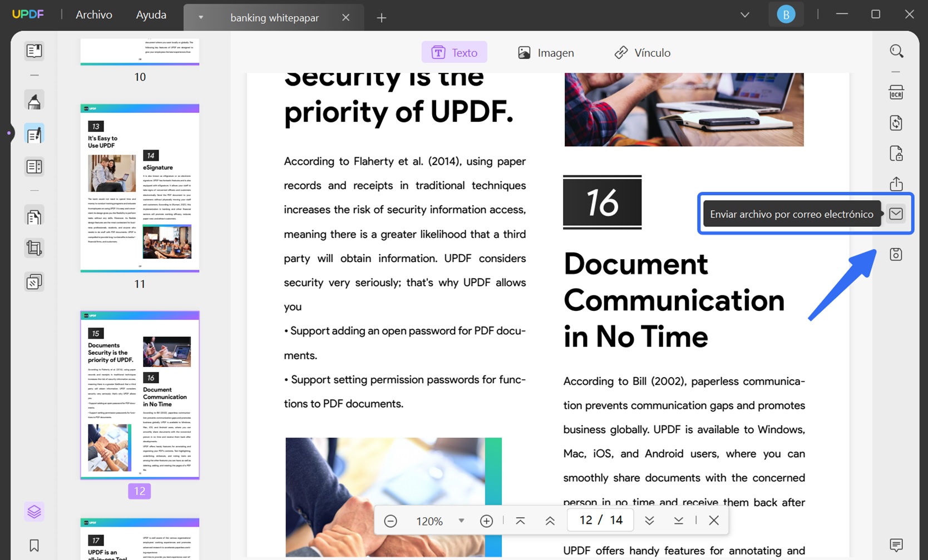Select the banking whitepapar tab

(x=274, y=18)
